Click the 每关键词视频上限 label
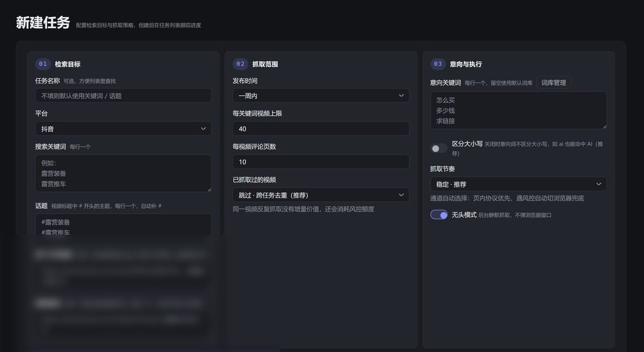 257,114
